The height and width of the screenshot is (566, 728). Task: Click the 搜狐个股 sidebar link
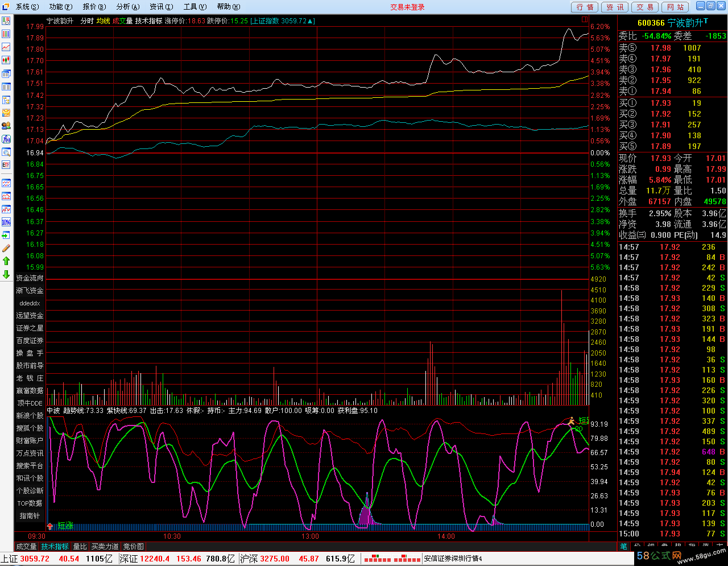(x=30, y=428)
